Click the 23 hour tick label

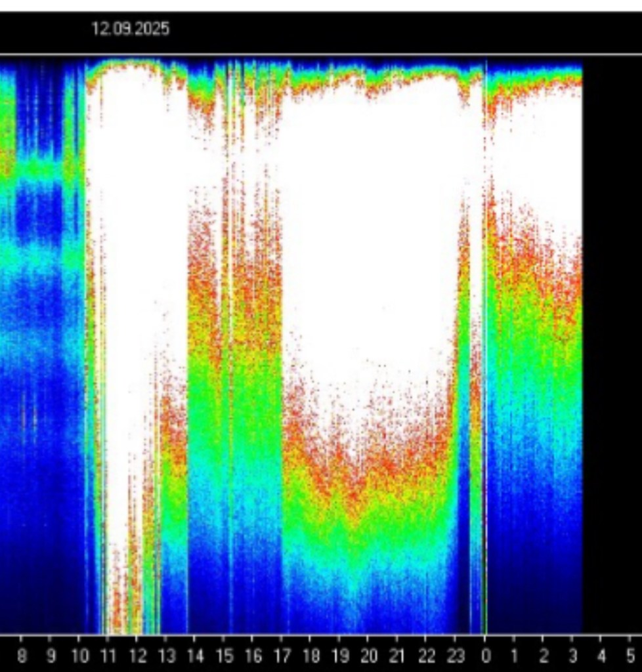[455, 656]
